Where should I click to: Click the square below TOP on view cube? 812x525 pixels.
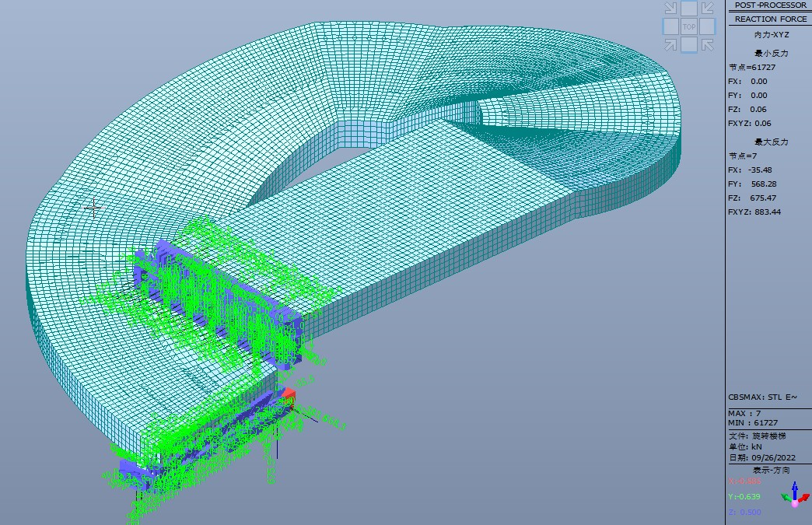point(689,44)
